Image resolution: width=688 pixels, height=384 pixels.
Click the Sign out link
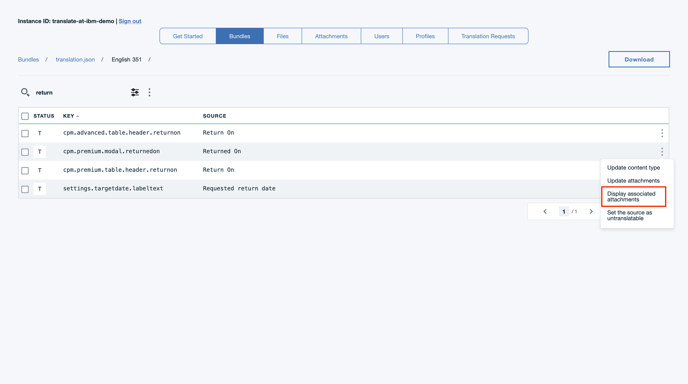(130, 21)
